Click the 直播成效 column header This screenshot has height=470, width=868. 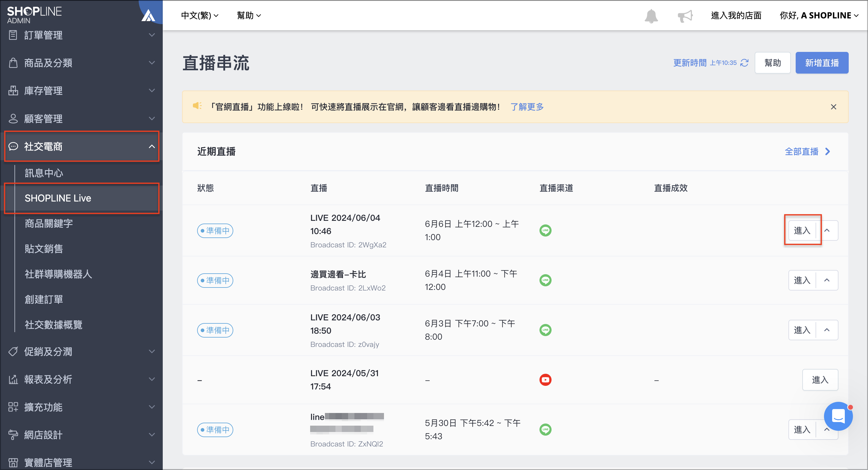[x=671, y=188]
